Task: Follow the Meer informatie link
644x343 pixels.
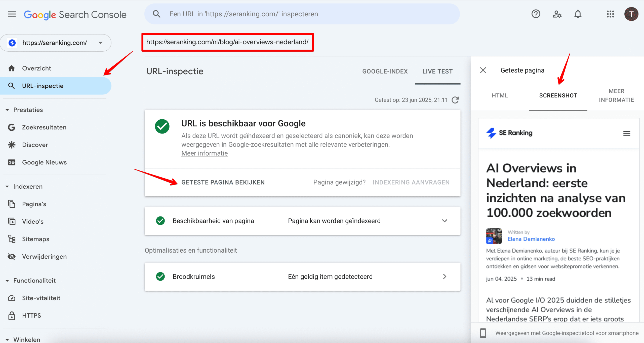Action: tap(205, 153)
